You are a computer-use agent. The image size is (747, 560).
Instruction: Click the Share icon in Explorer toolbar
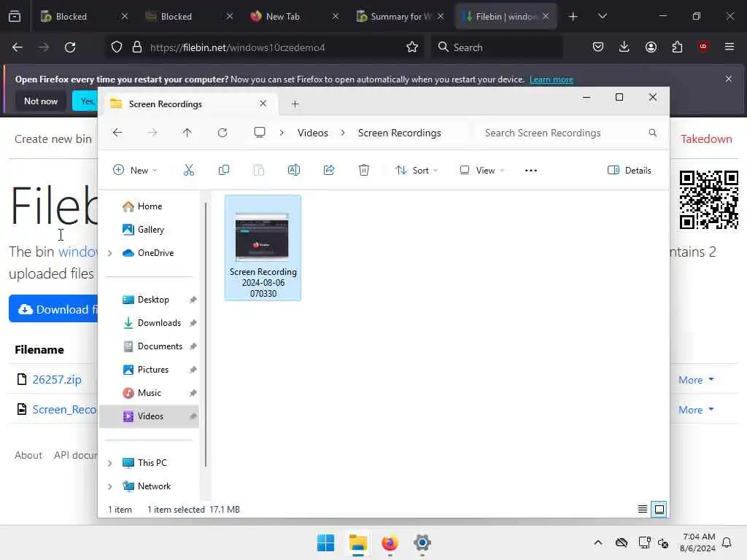(329, 170)
